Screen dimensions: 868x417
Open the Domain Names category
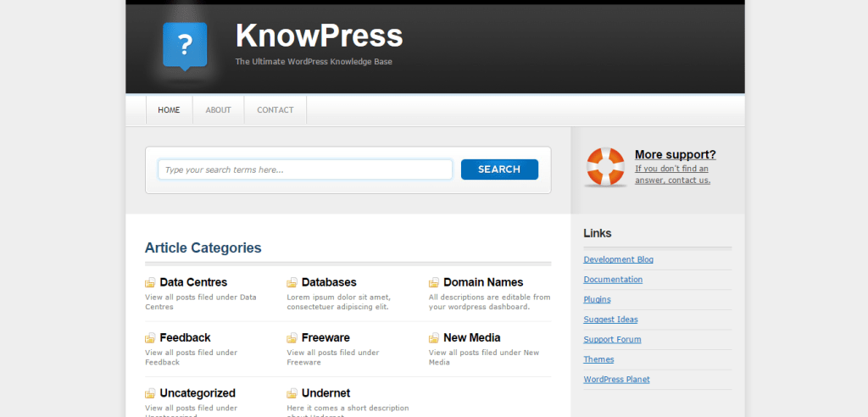click(483, 282)
